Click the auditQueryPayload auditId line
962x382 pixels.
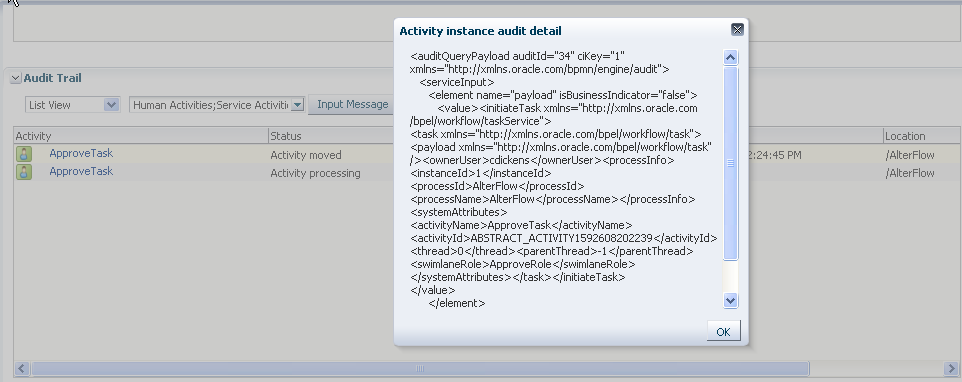(517, 56)
